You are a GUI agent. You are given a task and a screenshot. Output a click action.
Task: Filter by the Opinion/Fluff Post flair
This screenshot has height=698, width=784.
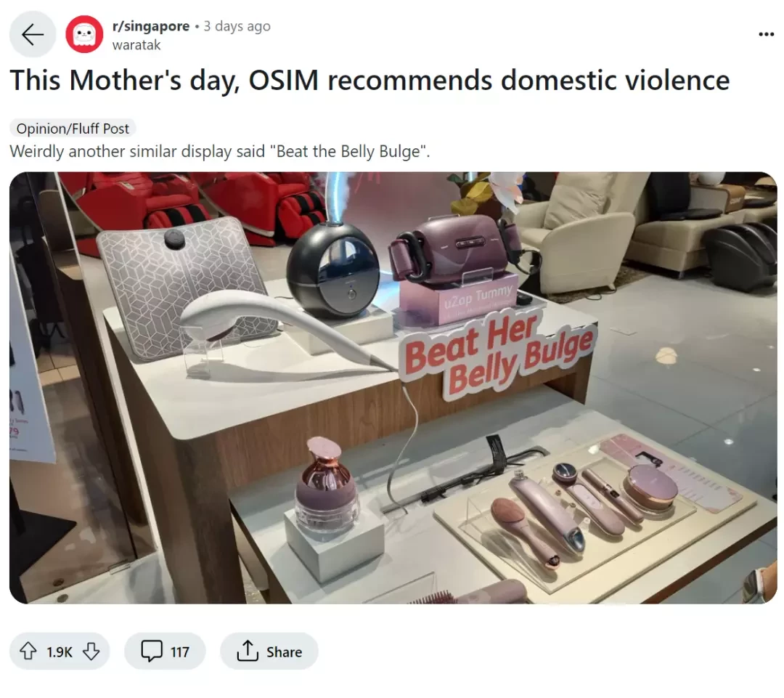click(73, 129)
